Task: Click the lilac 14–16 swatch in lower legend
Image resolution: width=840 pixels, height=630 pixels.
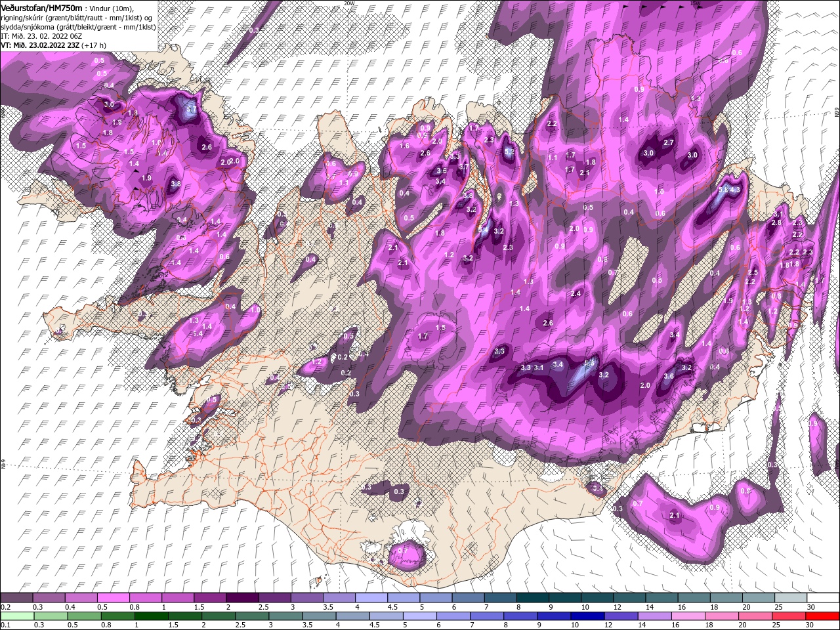Action: click(x=654, y=616)
